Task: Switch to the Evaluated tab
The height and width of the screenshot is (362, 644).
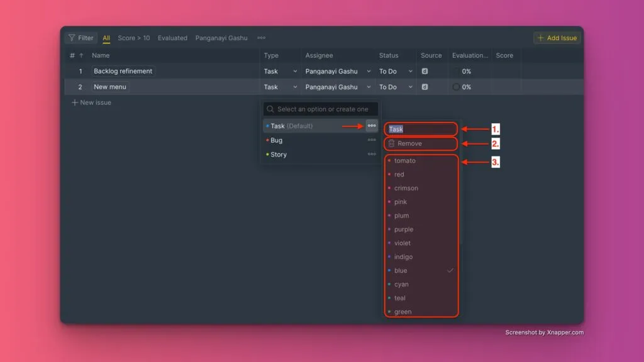Action: [x=172, y=38]
